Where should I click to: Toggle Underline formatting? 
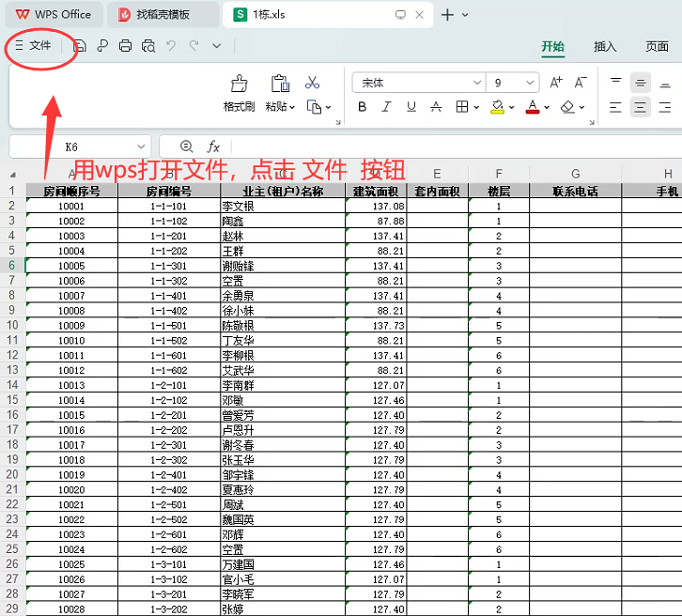411,107
